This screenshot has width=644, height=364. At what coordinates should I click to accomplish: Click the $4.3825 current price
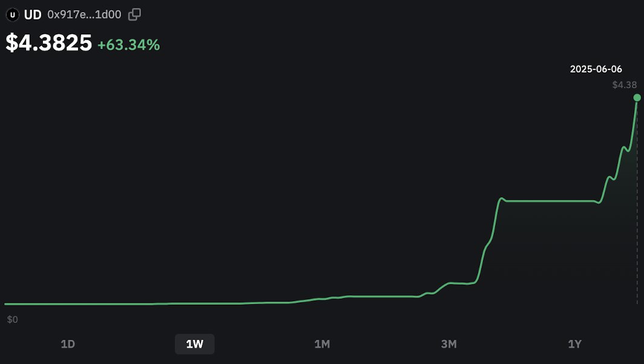[x=48, y=43]
